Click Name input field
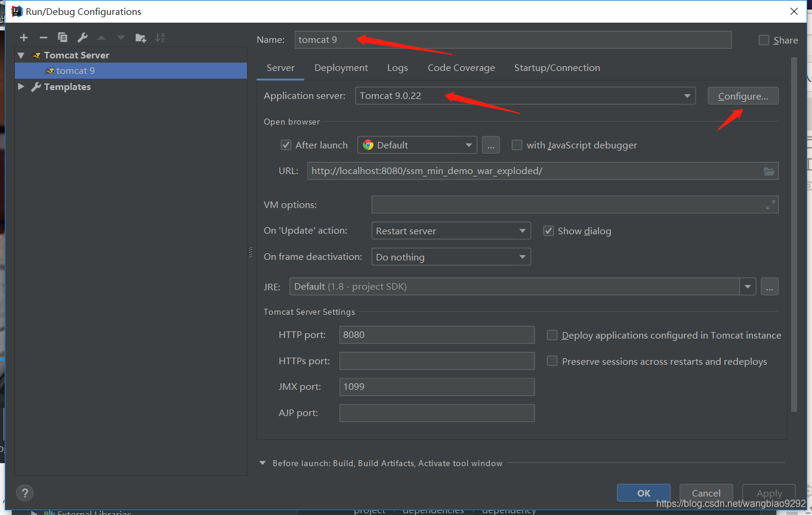Screen dimensions: 812x515 click(x=513, y=40)
